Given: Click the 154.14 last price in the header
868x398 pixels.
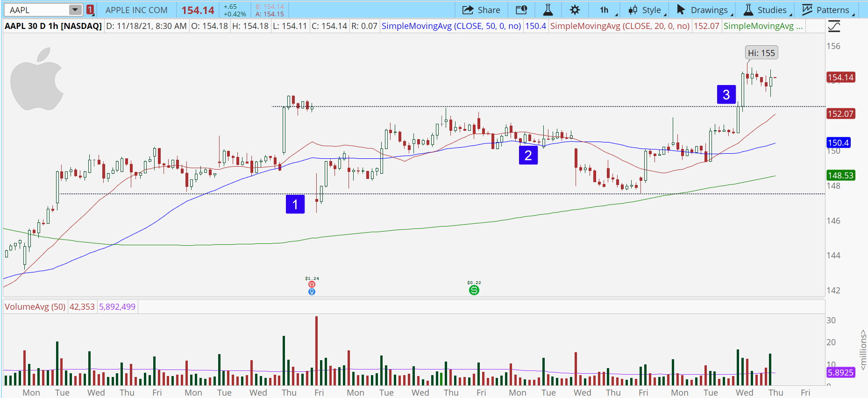Looking at the screenshot, I should pos(198,10).
